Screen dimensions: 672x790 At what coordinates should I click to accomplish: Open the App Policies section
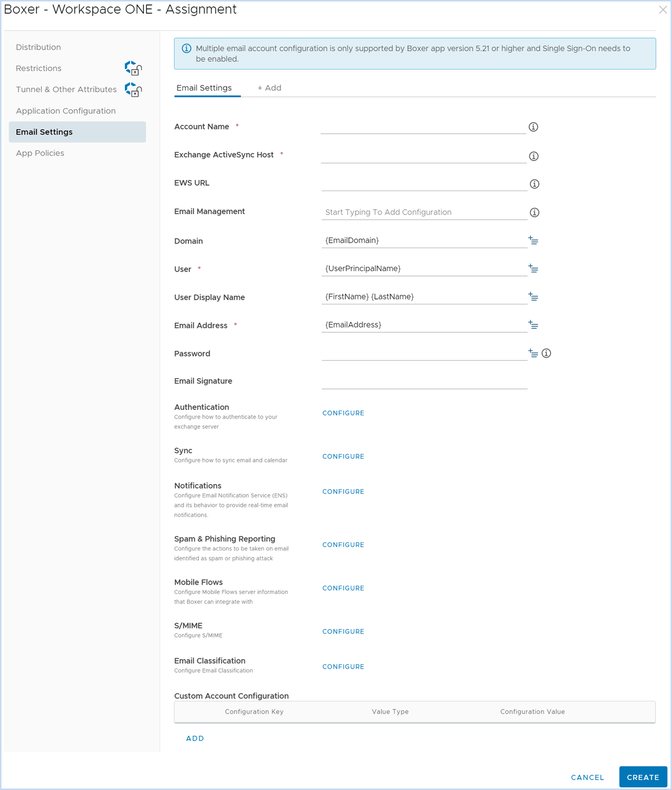coord(40,153)
